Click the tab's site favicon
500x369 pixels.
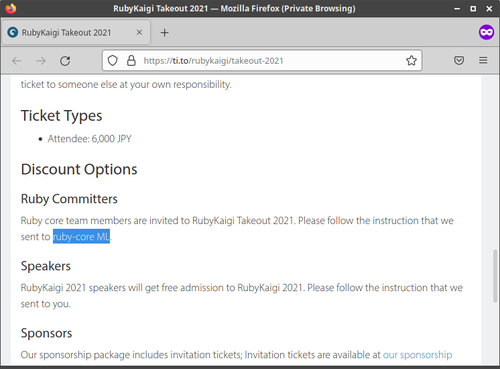click(13, 32)
